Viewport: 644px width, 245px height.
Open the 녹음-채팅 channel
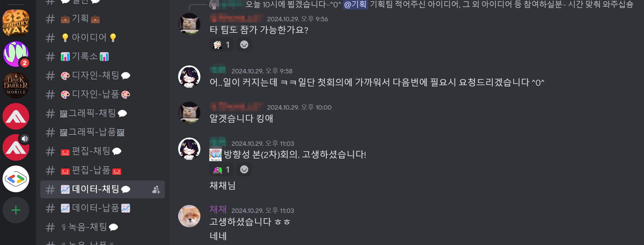point(102,227)
